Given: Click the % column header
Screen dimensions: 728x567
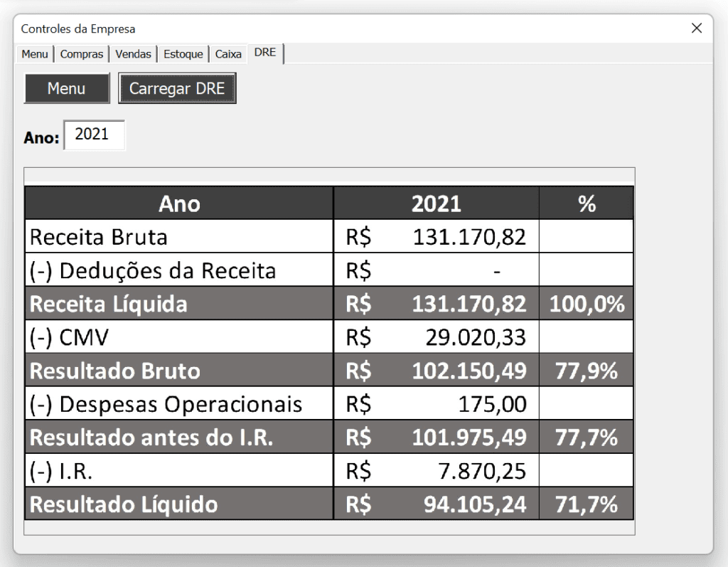Looking at the screenshot, I should [x=587, y=203].
